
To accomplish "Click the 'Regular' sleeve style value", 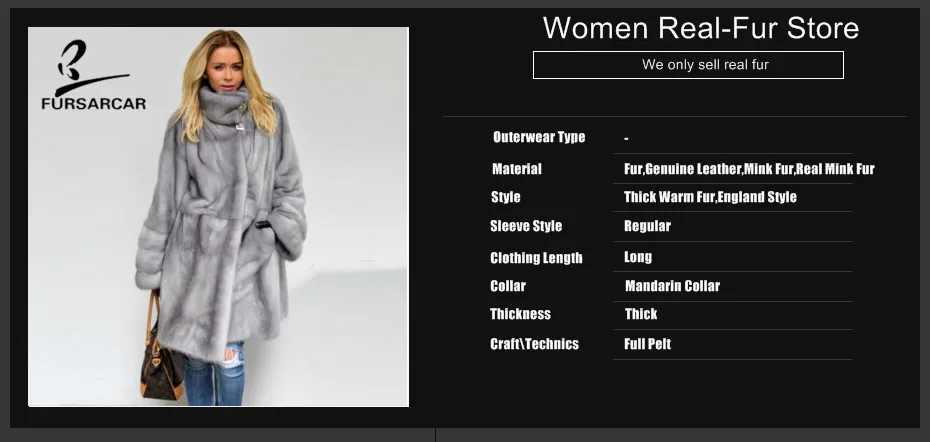I will click(647, 226).
